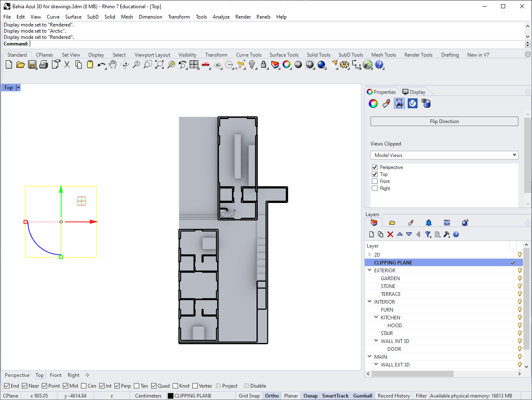Screen dimensions: 532x400
Task: Click the Zoom Extents toolbar icon
Action: [x=159, y=64]
